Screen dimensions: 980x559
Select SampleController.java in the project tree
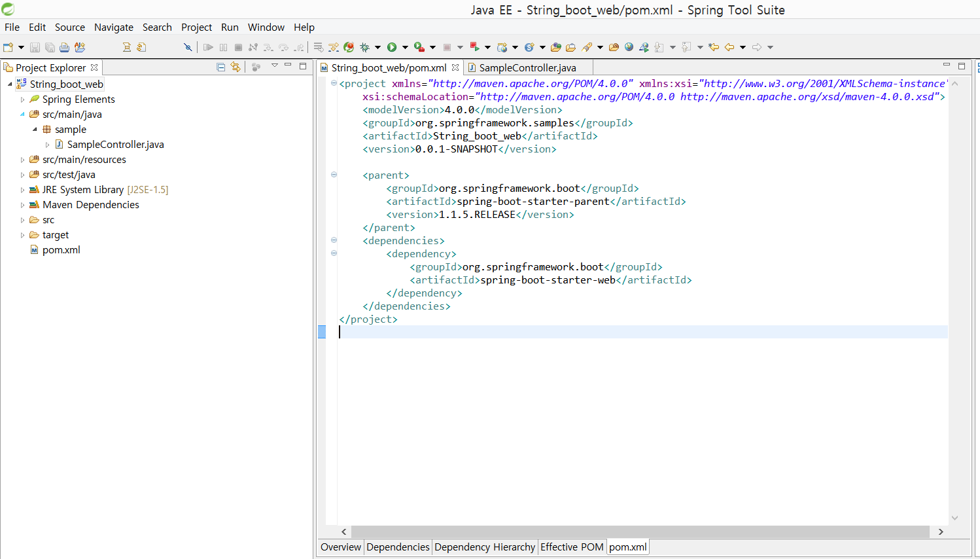tap(116, 145)
